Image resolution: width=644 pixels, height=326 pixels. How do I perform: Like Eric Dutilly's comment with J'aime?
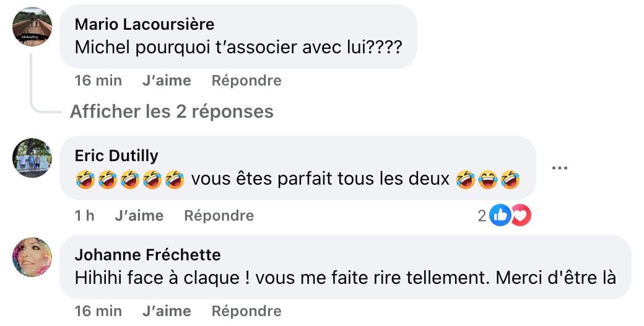point(139,216)
